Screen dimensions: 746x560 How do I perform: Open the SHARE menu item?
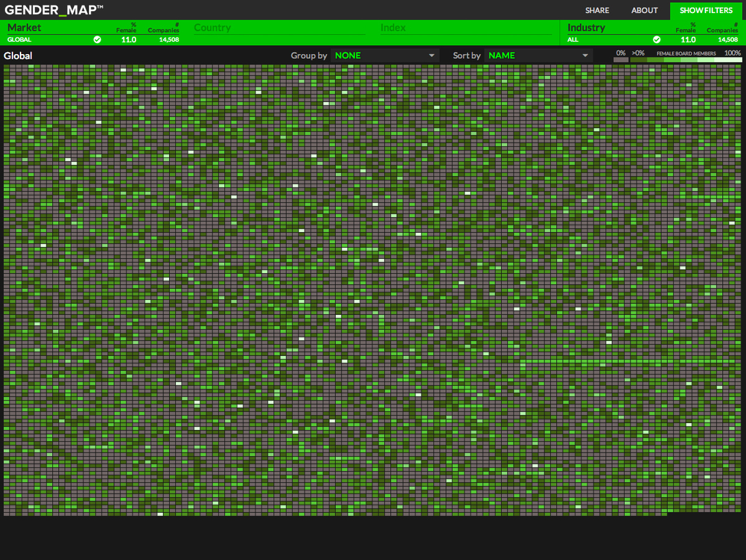pos(597,10)
